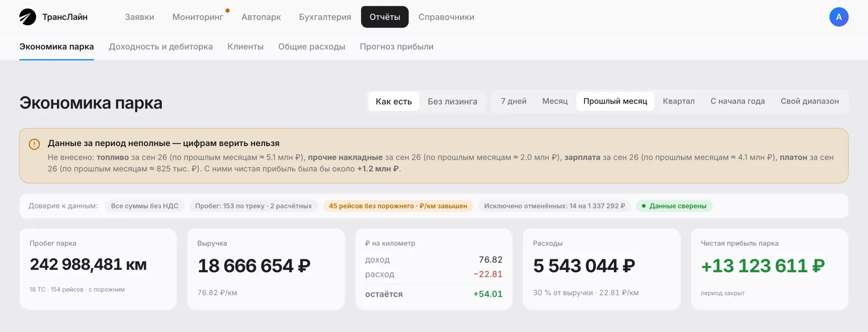Select the Прошлый месяц period

click(x=615, y=101)
